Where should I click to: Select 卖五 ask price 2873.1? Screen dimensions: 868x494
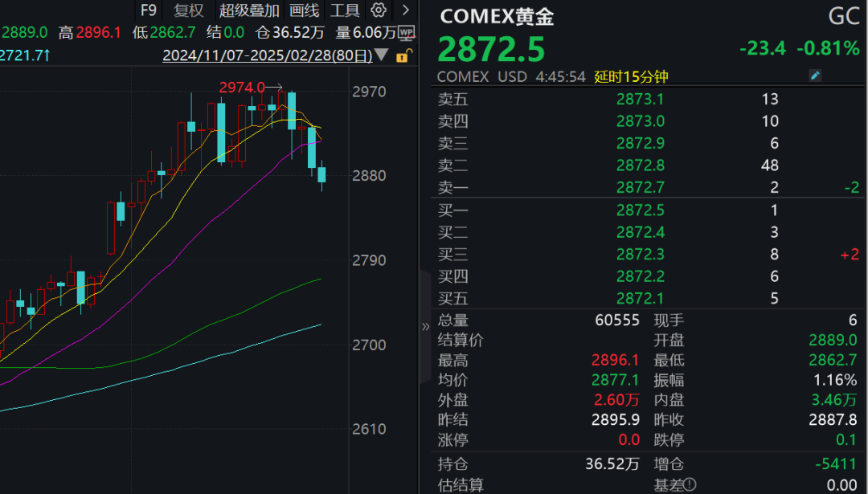(640, 99)
